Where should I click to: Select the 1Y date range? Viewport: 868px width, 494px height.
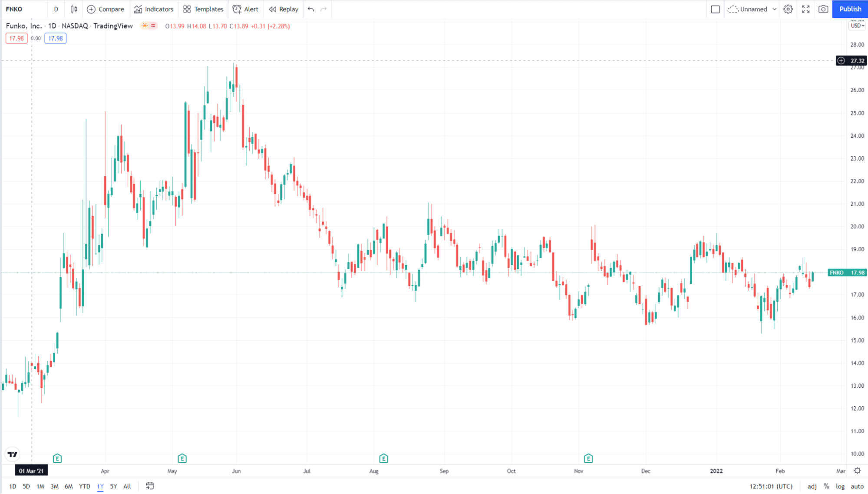pyautogui.click(x=100, y=486)
